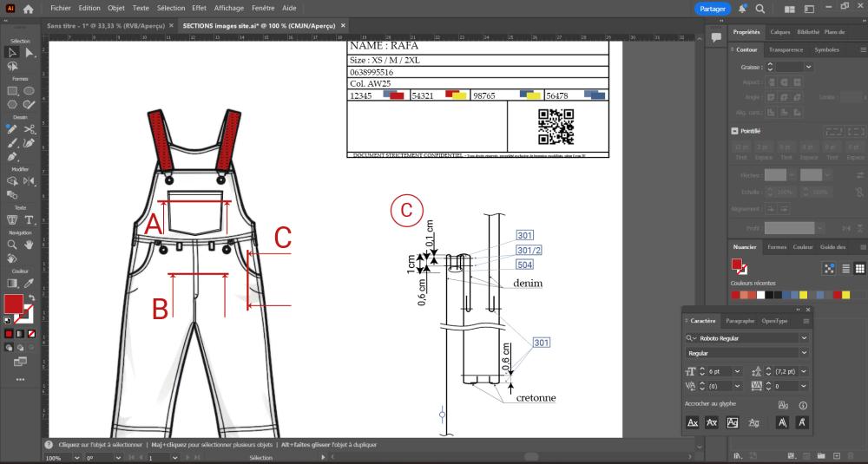Open the Effet menu
The height and width of the screenshot is (464, 868).
199,8
